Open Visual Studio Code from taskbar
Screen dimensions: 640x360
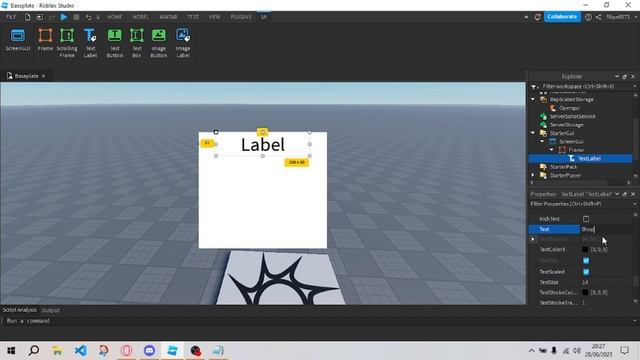click(x=80, y=350)
